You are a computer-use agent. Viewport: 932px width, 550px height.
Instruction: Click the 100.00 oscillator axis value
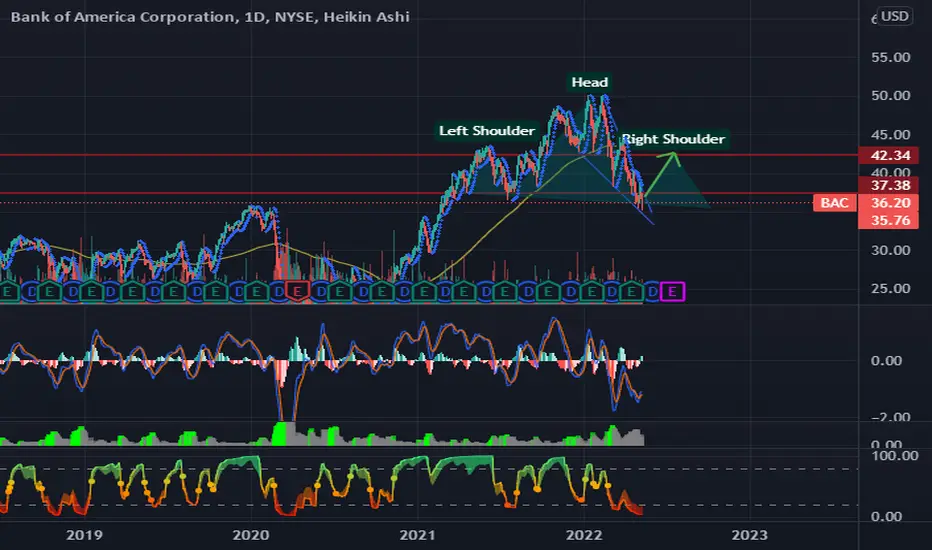895,456
